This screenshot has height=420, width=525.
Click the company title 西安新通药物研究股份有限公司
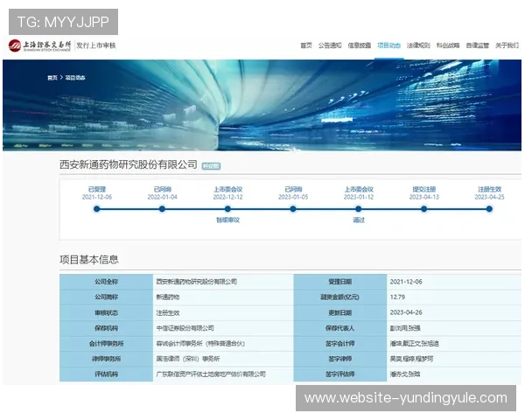tap(129, 164)
